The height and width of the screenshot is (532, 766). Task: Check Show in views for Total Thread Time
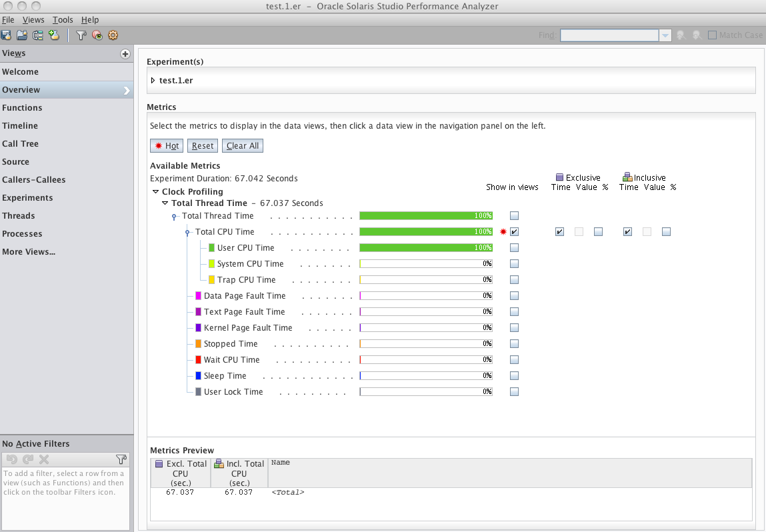coord(514,215)
